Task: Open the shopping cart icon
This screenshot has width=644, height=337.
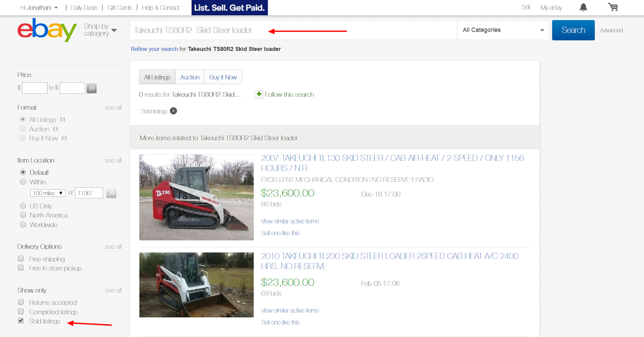Action: coord(613,7)
